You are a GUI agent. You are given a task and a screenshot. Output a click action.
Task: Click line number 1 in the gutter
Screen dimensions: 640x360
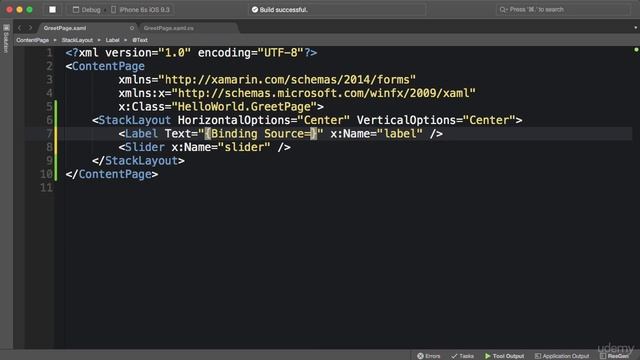click(49, 53)
